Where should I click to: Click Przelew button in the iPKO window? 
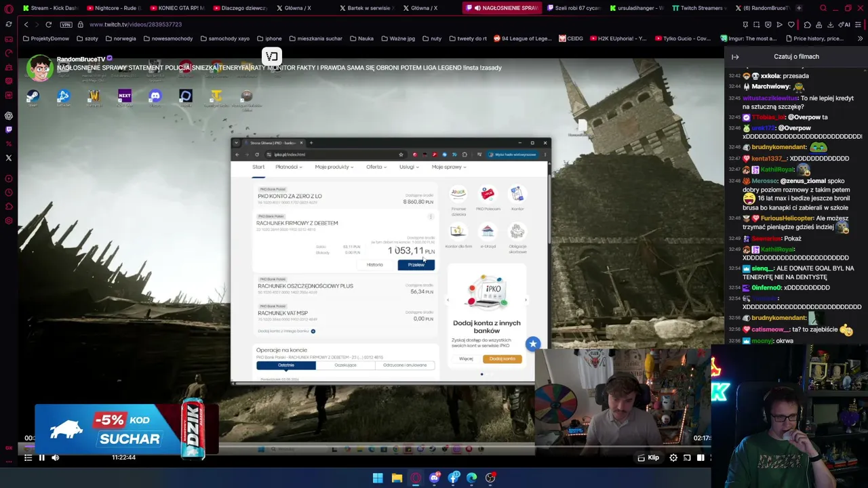pyautogui.click(x=416, y=265)
